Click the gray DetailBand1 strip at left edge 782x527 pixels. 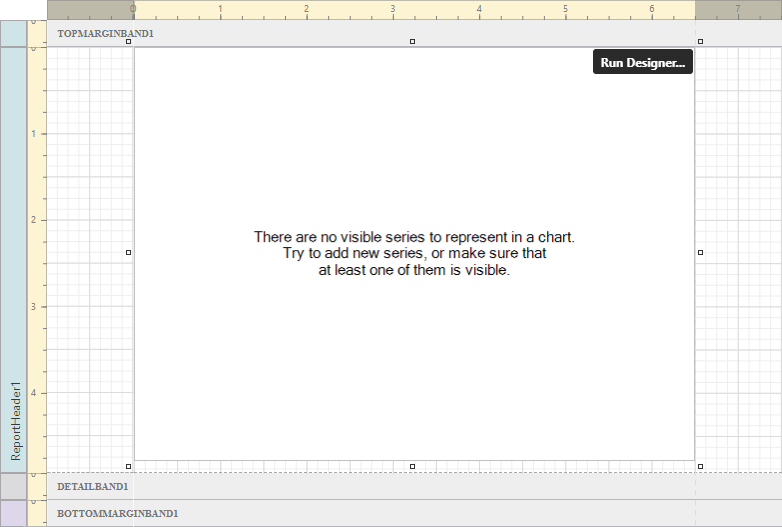coord(13,486)
